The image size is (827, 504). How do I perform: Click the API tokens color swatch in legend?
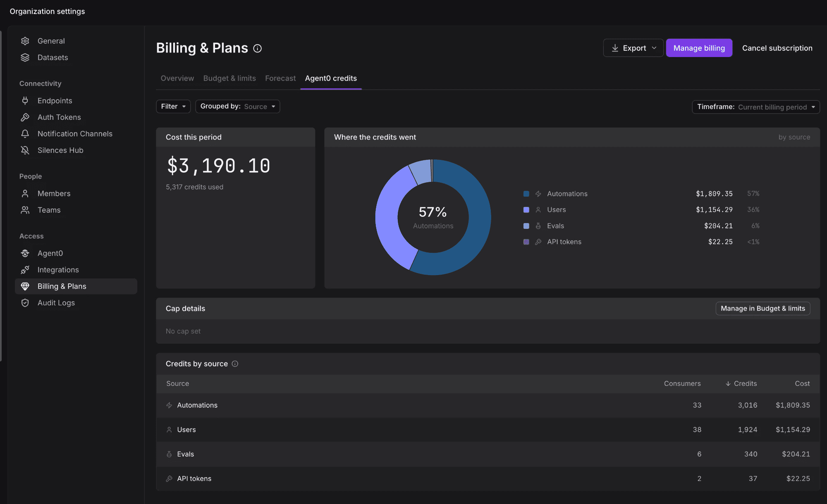click(526, 242)
